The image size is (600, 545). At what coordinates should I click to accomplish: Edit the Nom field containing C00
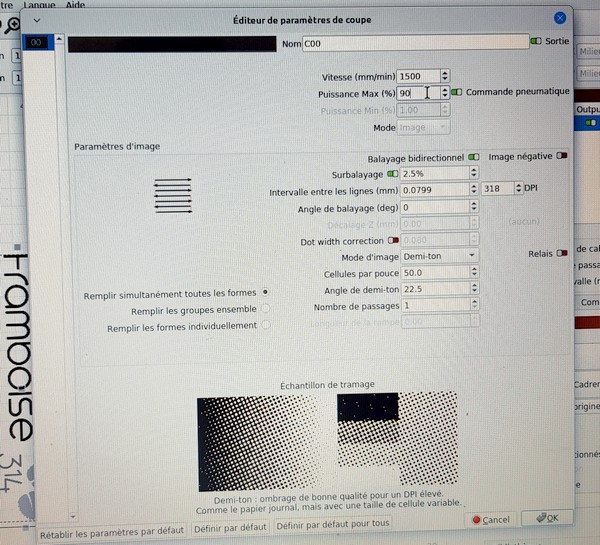(x=416, y=42)
